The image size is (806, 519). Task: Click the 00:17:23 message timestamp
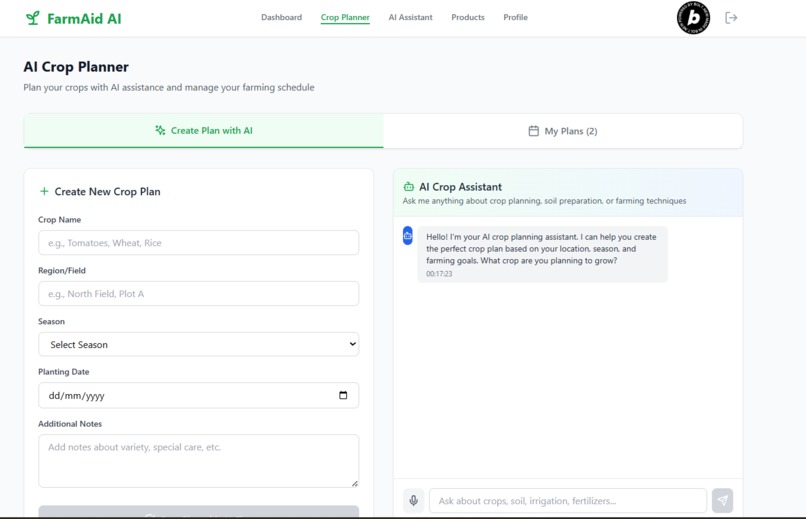coord(439,274)
